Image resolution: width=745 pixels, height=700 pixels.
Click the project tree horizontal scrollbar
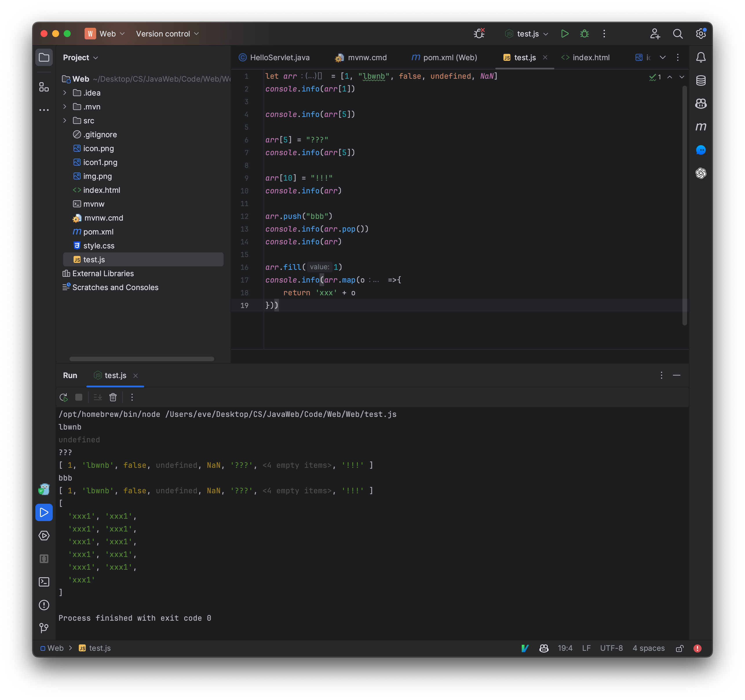(x=142, y=359)
